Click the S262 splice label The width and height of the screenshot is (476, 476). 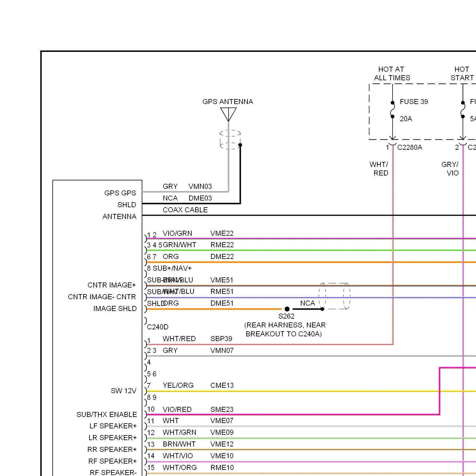pos(286,316)
